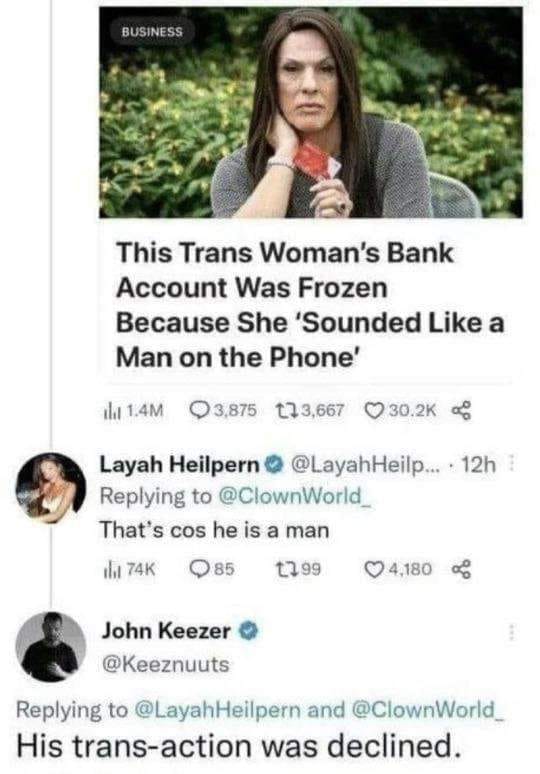The width and height of the screenshot is (540, 774).
Task: Reply to Layah Heilpern's tweet (85 comments)
Action: click(x=199, y=569)
